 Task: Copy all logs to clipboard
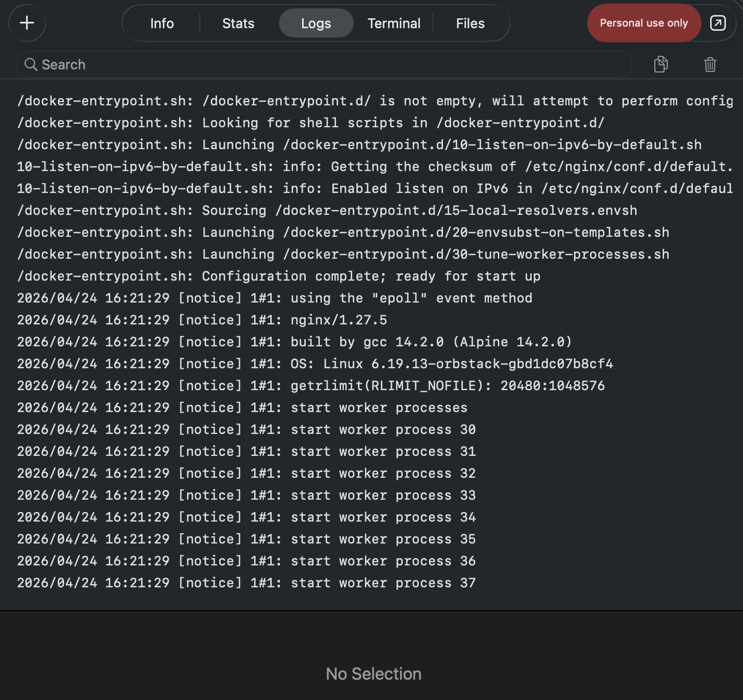661,64
